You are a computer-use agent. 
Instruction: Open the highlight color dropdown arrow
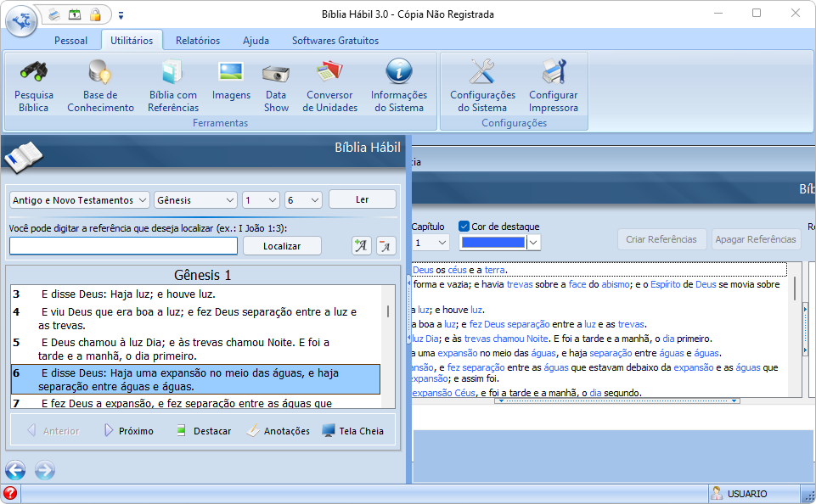coord(533,243)
